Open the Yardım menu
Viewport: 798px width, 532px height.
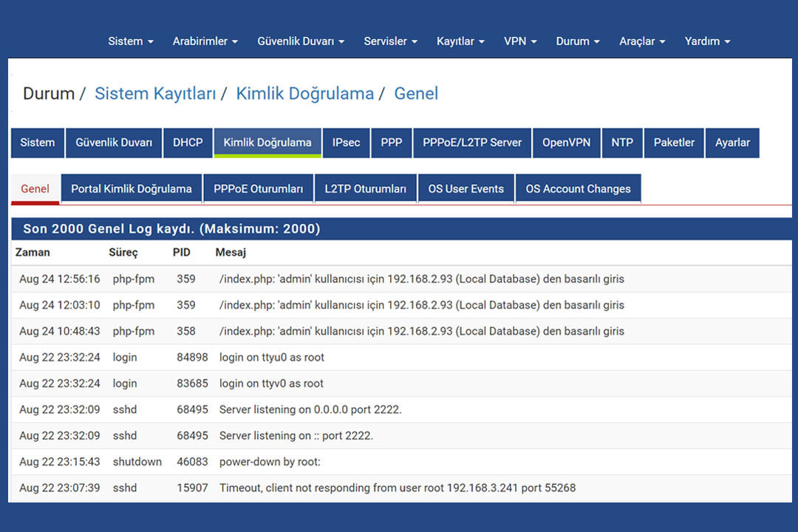tap(707, 41)
